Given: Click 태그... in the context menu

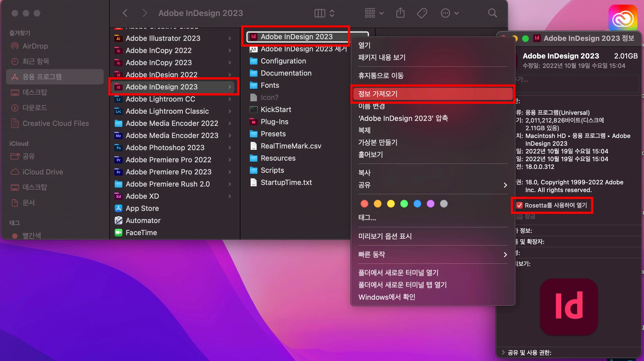Looking at the screenshot, I should (367, 218).
